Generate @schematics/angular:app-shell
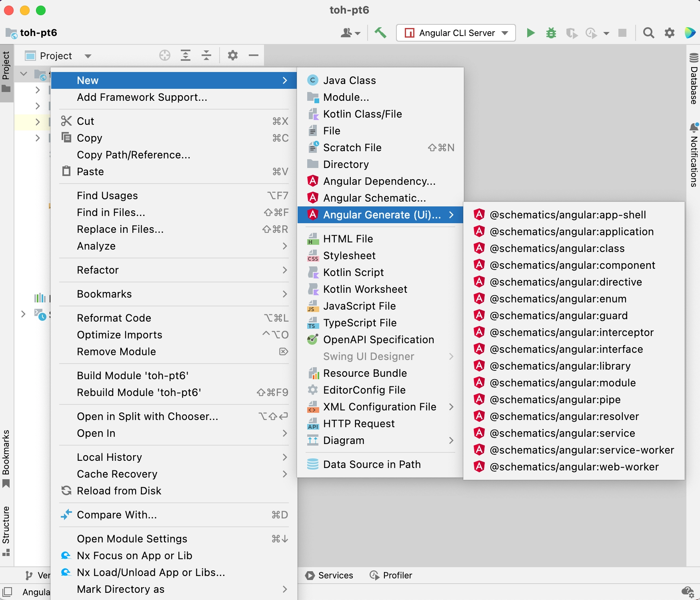700x600 pixels. pyautogui.click(x=574, y=215)
